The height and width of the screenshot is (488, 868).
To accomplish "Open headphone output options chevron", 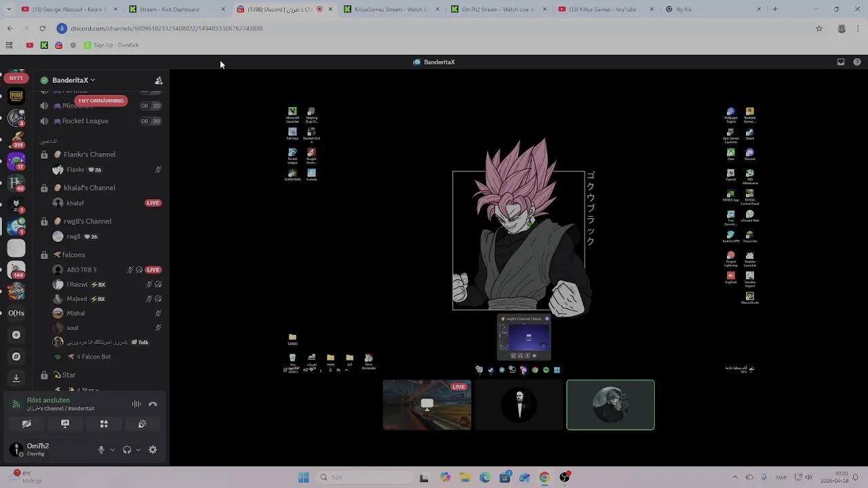I will [x=138, y=449].
